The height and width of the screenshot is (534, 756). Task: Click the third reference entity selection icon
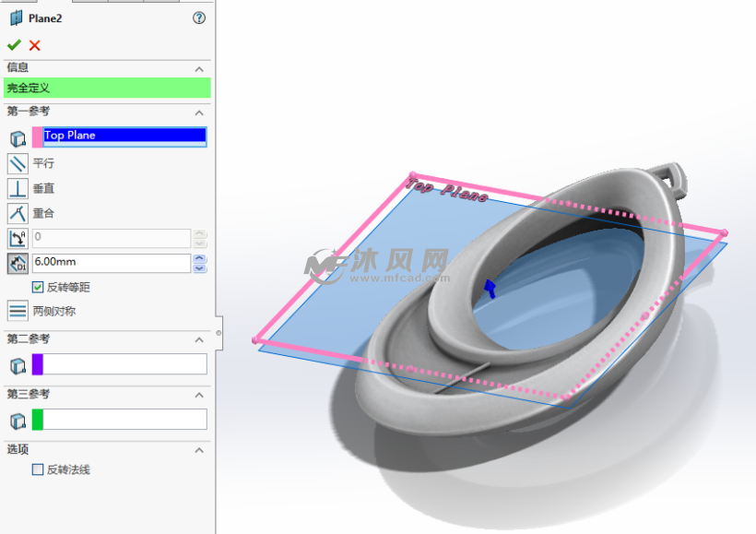[x=18, y=421]
